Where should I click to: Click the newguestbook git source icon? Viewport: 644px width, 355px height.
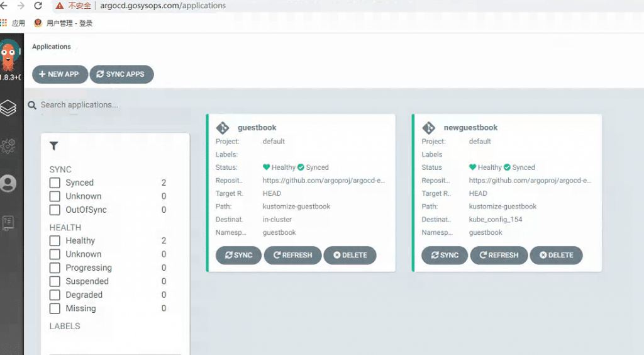[x=429, y=128]
